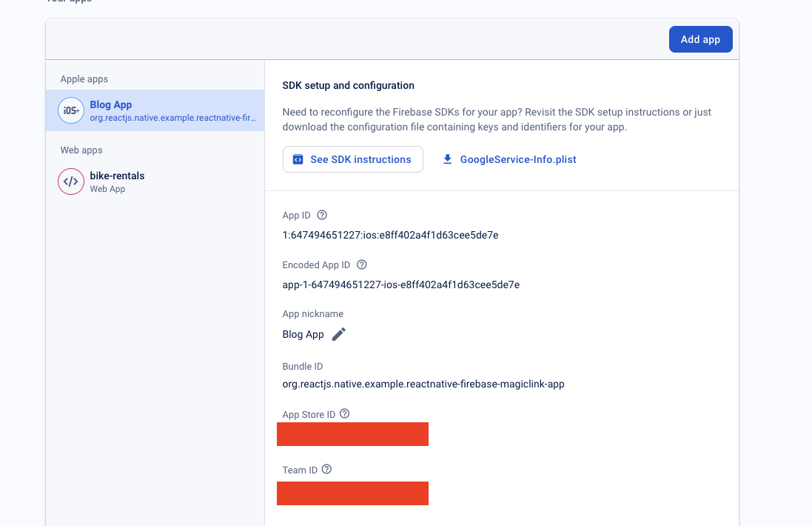This screenshot has width=812, height=526.
Task: Edit the app nickname with pencil icon
Action: click(339, 334)
